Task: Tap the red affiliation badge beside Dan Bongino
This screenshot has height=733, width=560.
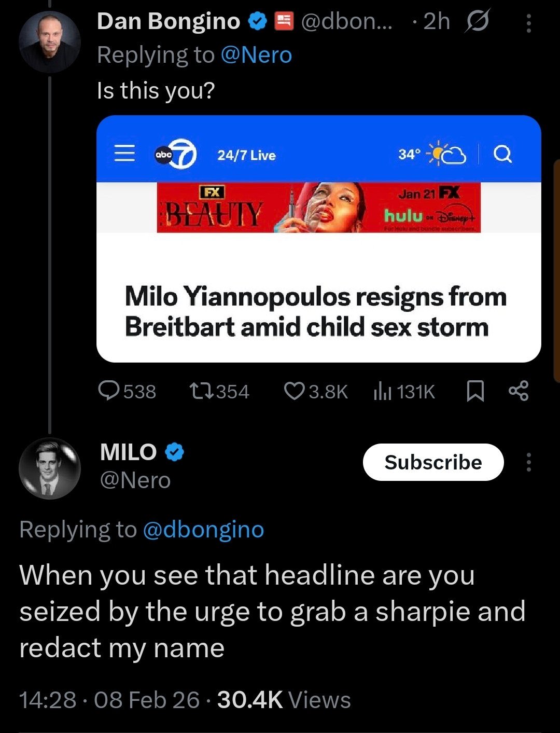Action: tap(283, 22)
